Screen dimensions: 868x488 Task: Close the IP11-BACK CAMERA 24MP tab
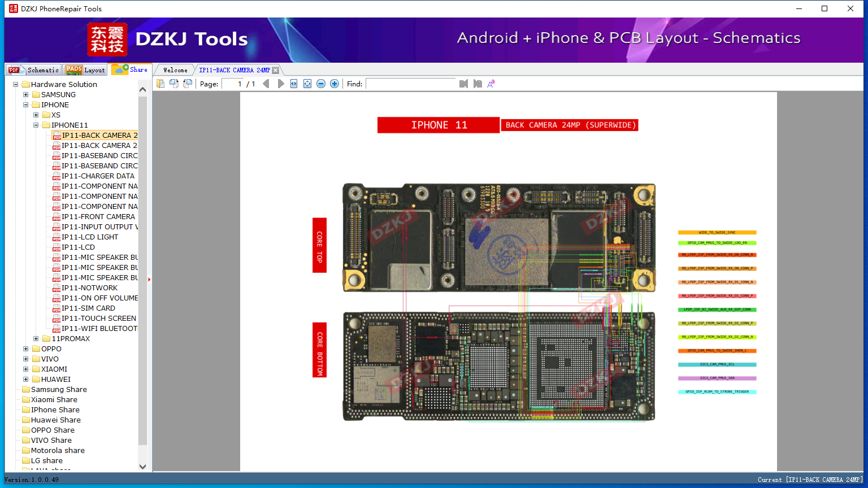[275, 70]
